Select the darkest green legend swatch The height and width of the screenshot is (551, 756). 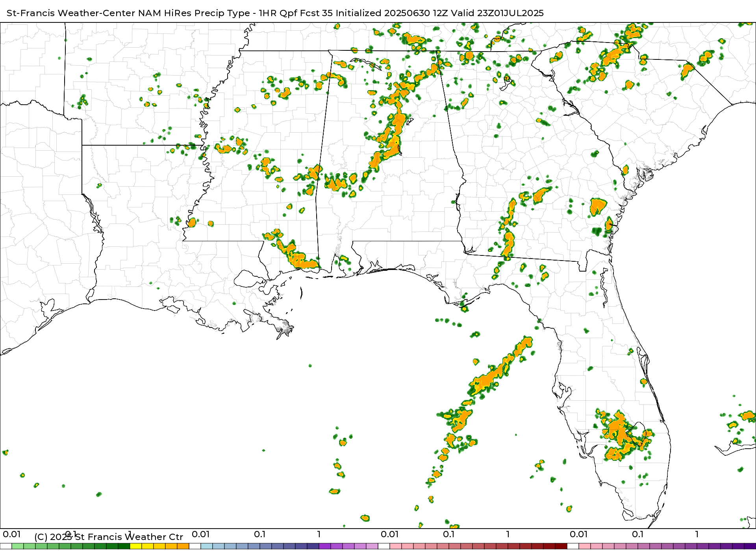coord(124,546)
